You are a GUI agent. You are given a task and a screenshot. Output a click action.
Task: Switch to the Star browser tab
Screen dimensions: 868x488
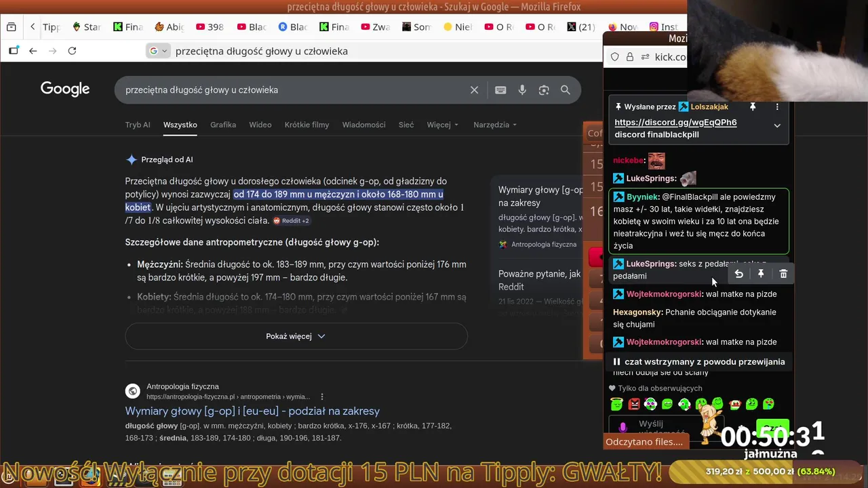click(x=86, y=27)
